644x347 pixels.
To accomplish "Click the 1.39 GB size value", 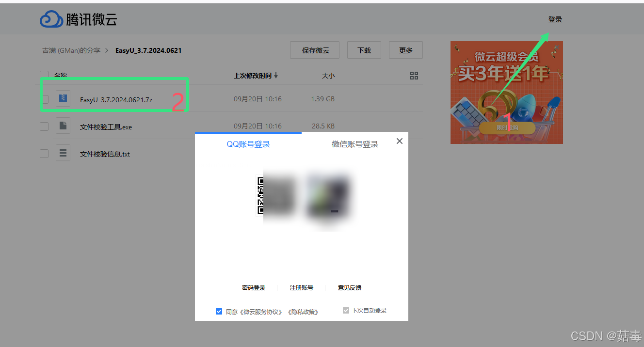I will click(323, 99).
